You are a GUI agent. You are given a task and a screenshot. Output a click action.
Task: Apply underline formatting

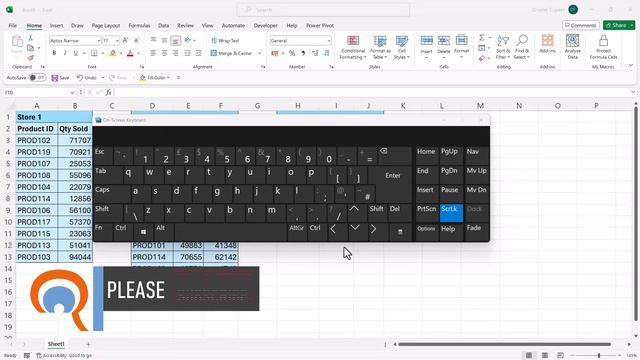[76, 53]
